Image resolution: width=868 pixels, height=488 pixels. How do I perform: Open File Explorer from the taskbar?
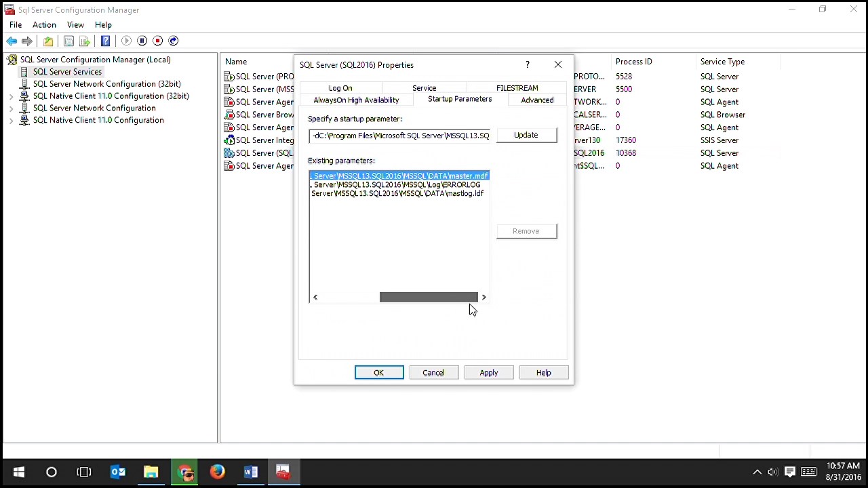pos(151,472)
